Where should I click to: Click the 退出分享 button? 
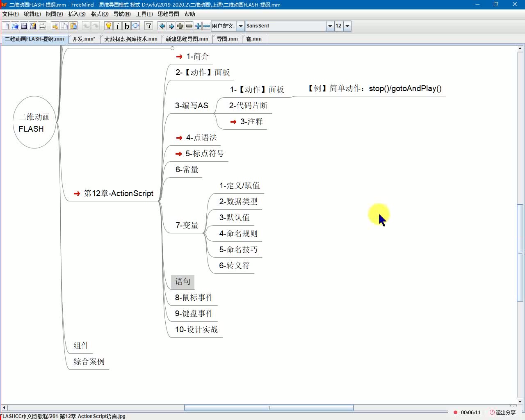click(x=502, y=412)
